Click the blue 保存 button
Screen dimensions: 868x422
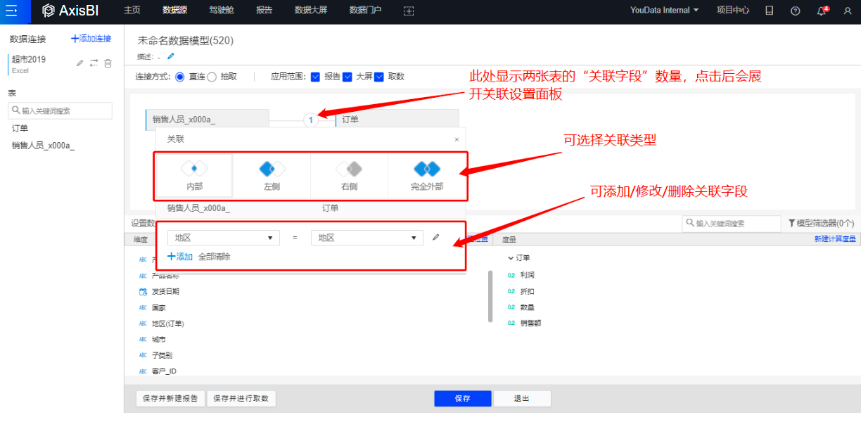[462, 399]
